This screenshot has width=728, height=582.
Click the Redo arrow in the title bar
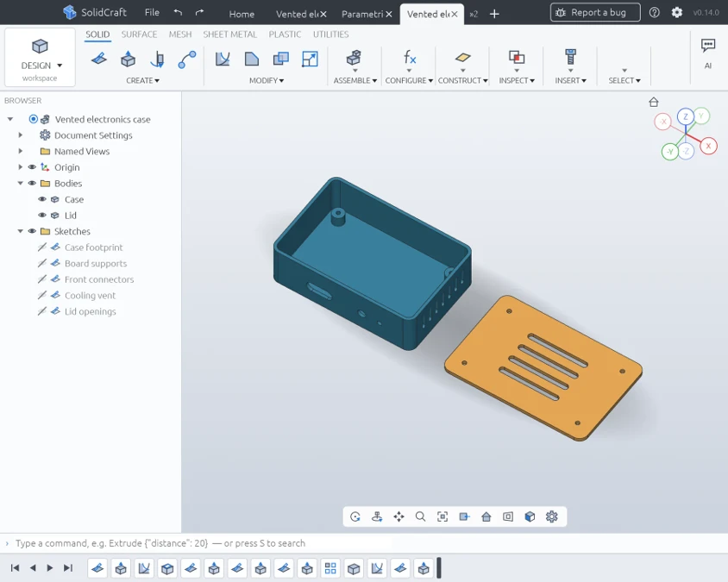(199, 13)
